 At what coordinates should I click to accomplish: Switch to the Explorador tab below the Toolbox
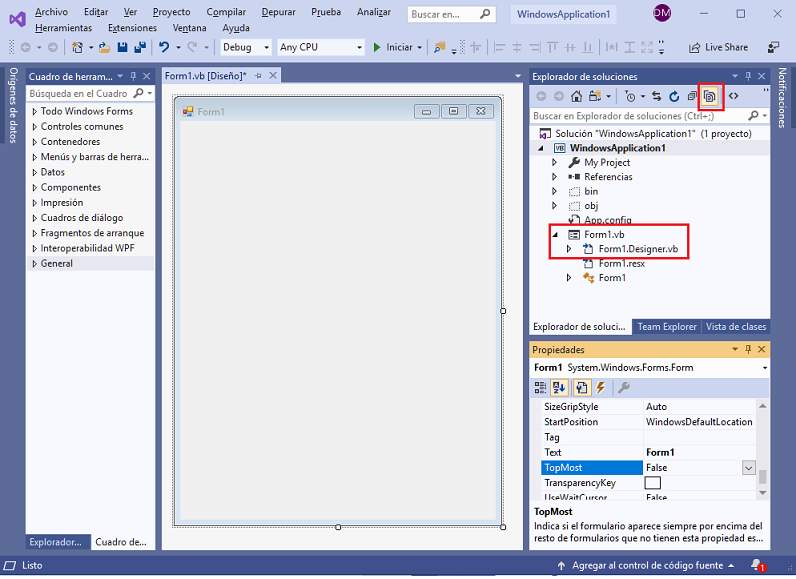[58, 542]
